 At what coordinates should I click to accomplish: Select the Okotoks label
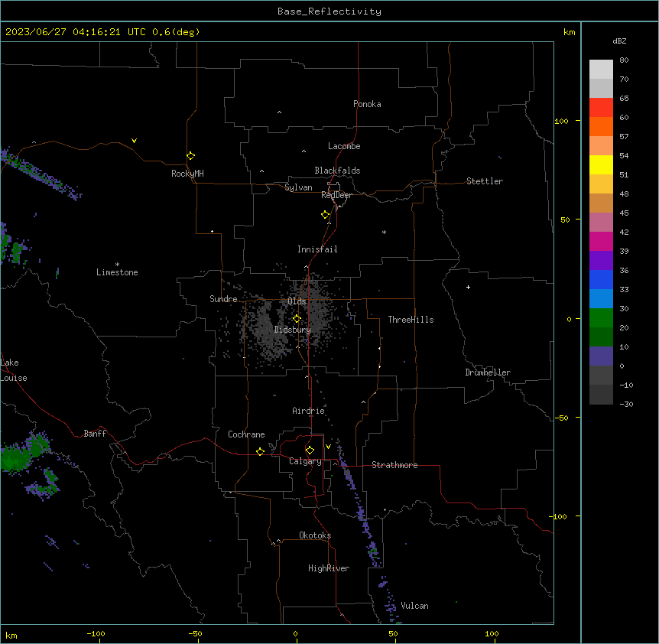click(x=315, y=535)
